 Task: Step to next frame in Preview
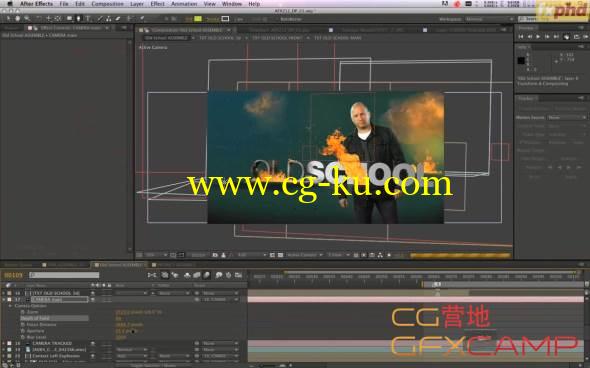[547, 36]
